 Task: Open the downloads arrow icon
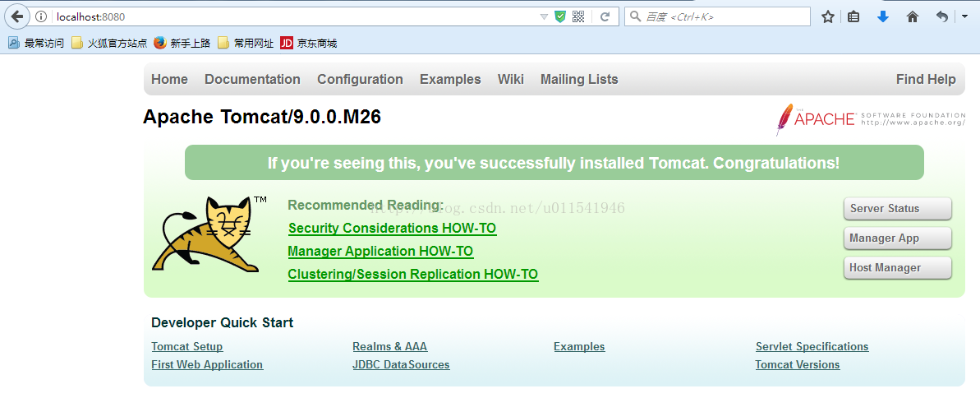[x=882, y=17]
